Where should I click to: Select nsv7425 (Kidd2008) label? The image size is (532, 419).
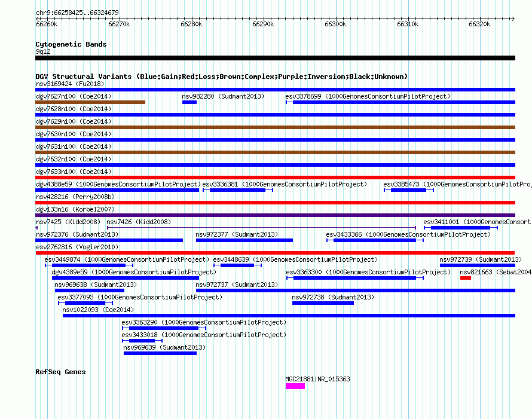coord(68,222)
